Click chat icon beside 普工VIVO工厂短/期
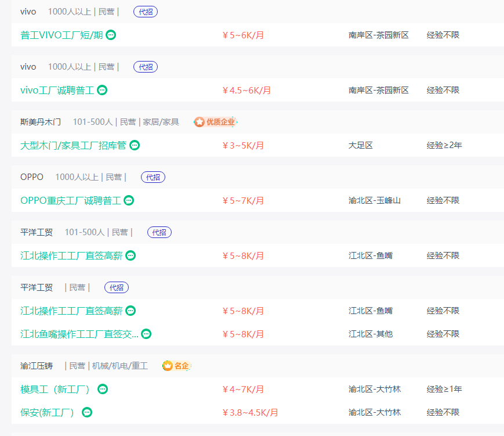 tap(111, 35)
